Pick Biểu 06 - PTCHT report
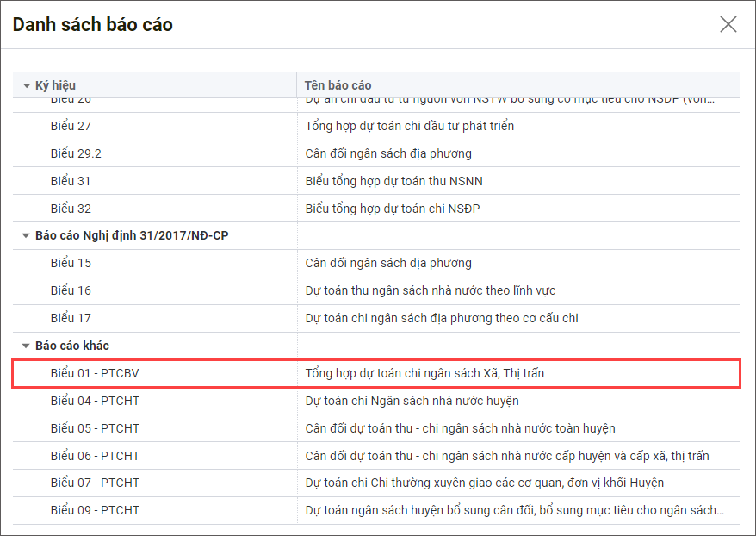The width and height of the screenshot is (756, 536). [95, 456]
